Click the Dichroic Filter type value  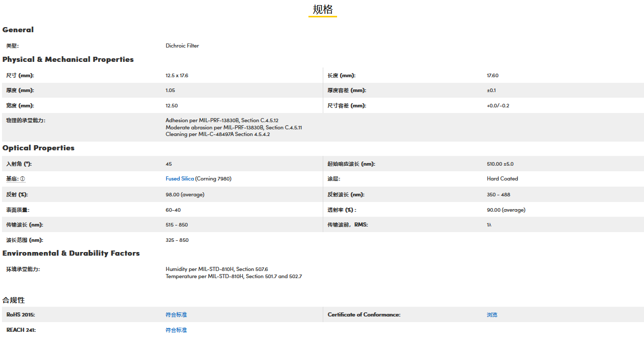[182, 46]
